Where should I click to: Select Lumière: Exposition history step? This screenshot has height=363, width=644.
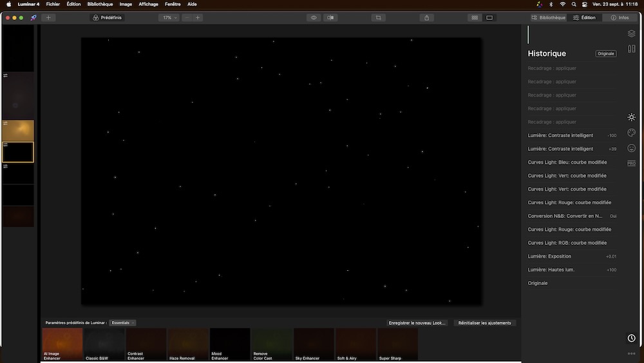tap(572, 256)
